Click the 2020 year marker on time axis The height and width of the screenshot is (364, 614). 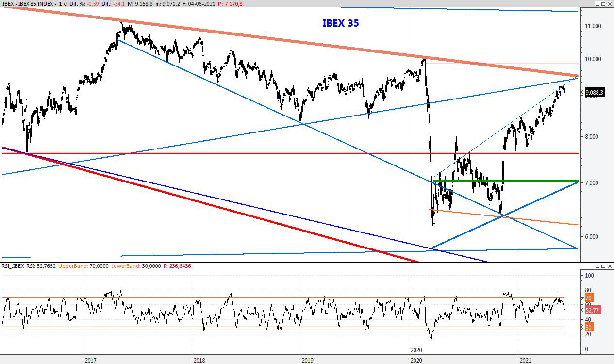click(x=416, y=360)
